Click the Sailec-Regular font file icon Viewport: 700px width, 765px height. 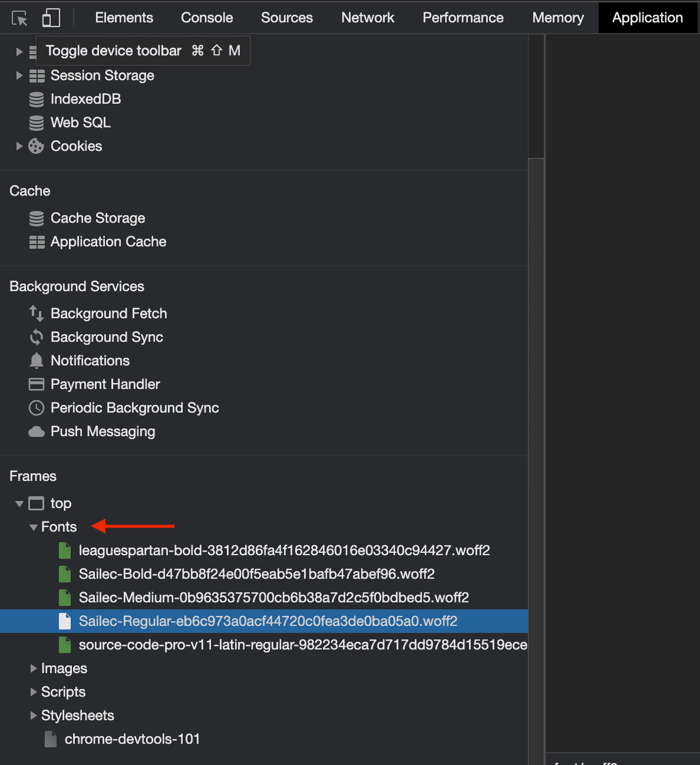tap(65, 621)
